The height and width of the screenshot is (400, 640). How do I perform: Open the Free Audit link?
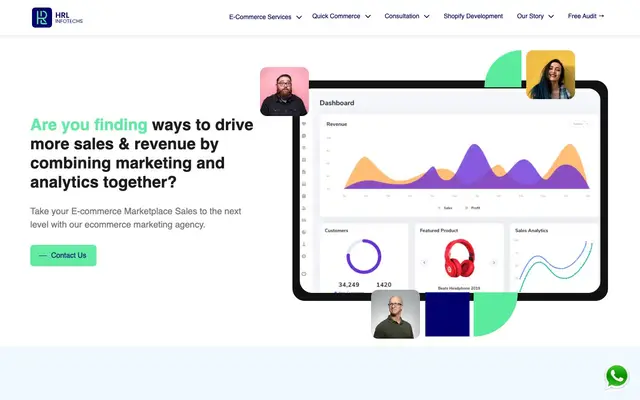[x=586, y=16]
